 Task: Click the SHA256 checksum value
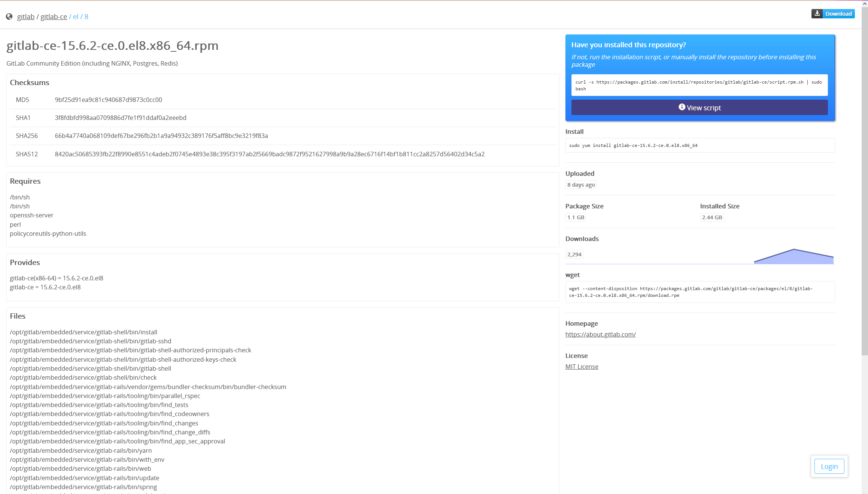pyautogui.click(x=161, y=136)
